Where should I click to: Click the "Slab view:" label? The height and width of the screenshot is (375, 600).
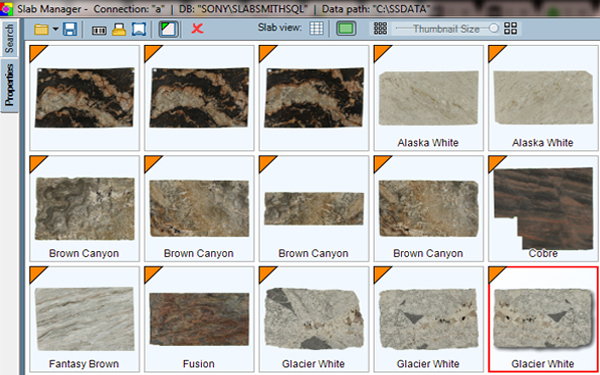(x=280, y=28)
